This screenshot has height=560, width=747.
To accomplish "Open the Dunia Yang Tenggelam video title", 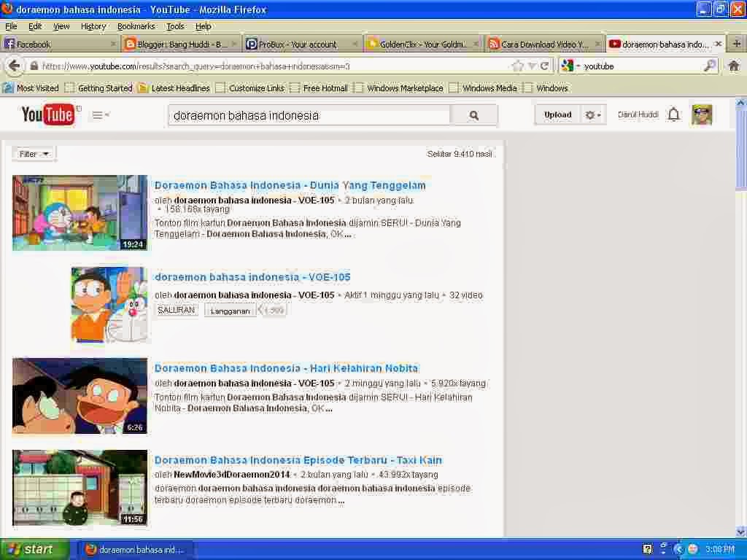I will coord(290,185).
